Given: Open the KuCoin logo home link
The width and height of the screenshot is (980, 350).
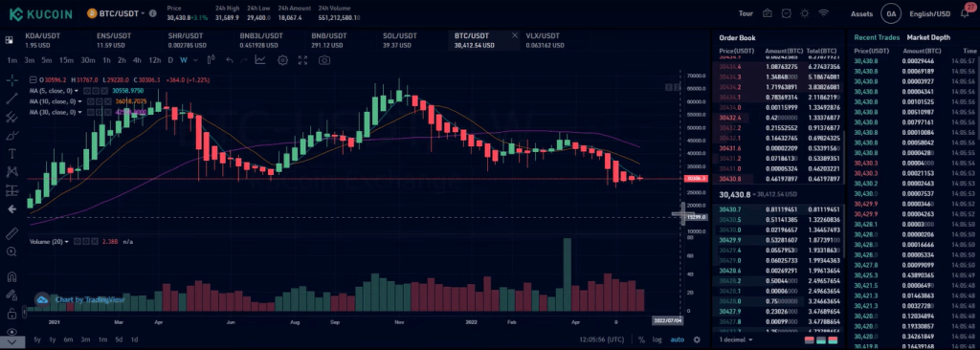Looking at the screenshot, I should pos(41,13).
